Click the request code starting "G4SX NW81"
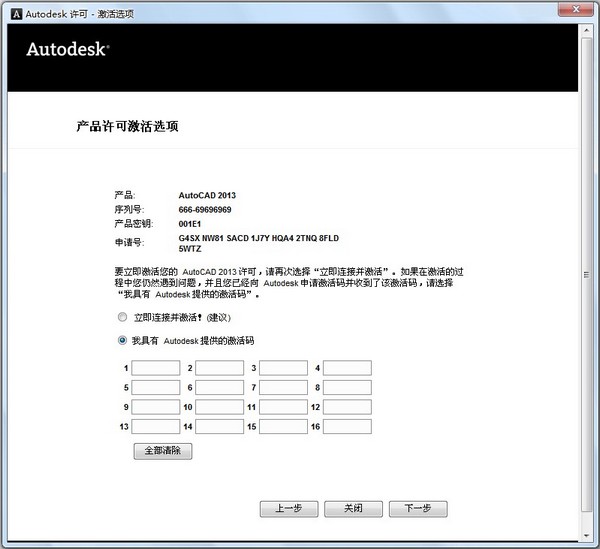Screen dimensions: 600x549 click(x=259, y=238)
